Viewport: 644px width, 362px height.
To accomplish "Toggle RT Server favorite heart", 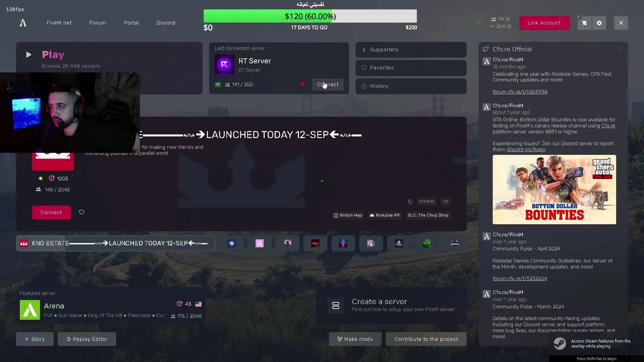I will (302, 84).
